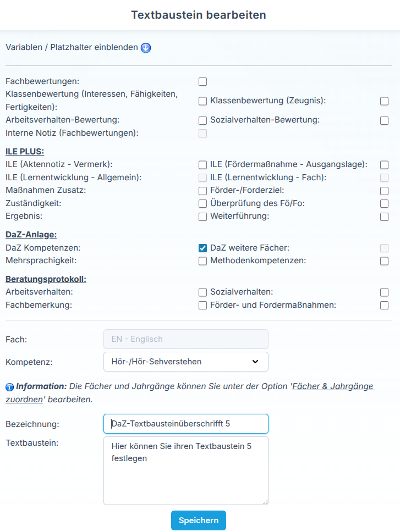Click into the Textbaustein text area

click(x=186, y=470)
